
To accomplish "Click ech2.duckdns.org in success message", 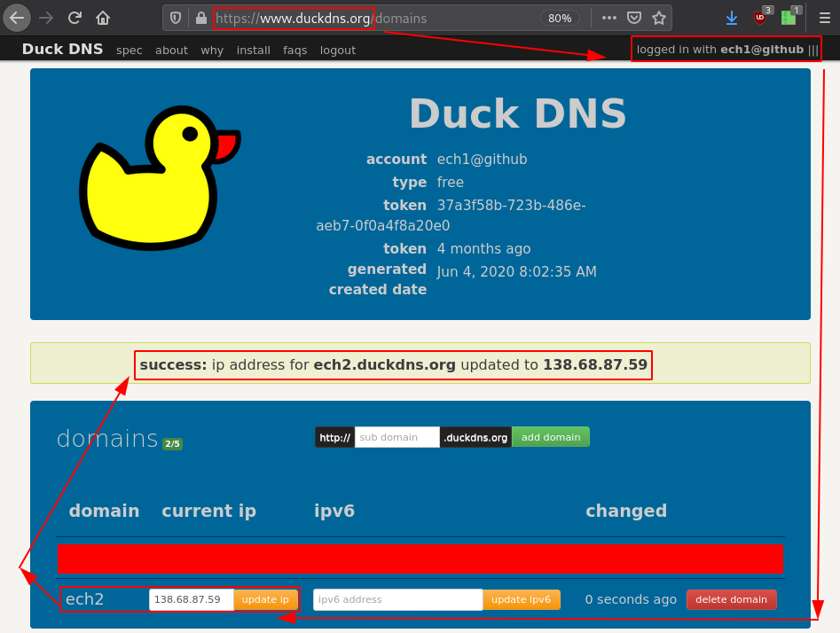I will pos(385,364).
